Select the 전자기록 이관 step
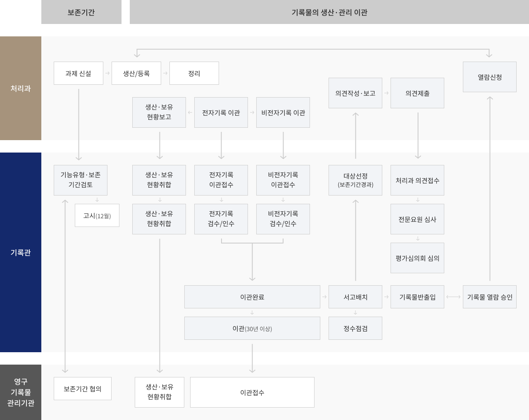The height and width of the screenshot is (420, 529). tap(221, 112)
